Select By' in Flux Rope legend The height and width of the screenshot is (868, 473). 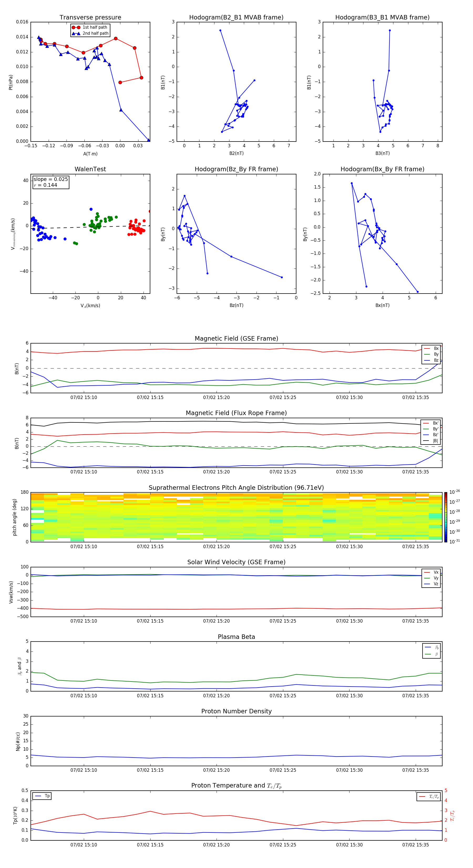click(x=431, y=429)
